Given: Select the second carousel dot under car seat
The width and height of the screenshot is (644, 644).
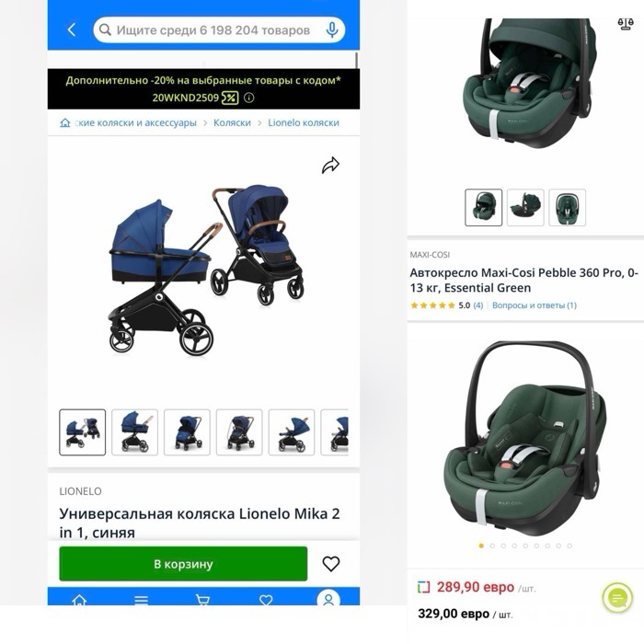Looking at the screenshot, I should tap(492, 546).
